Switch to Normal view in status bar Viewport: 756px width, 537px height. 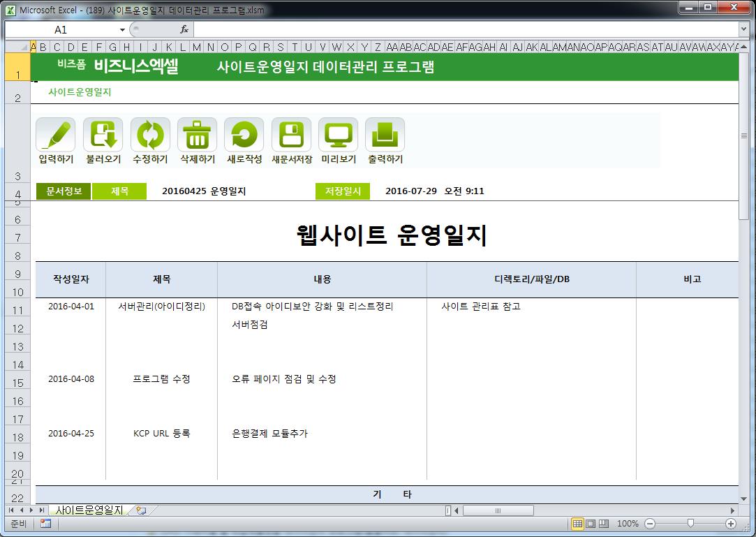point(578,524)
